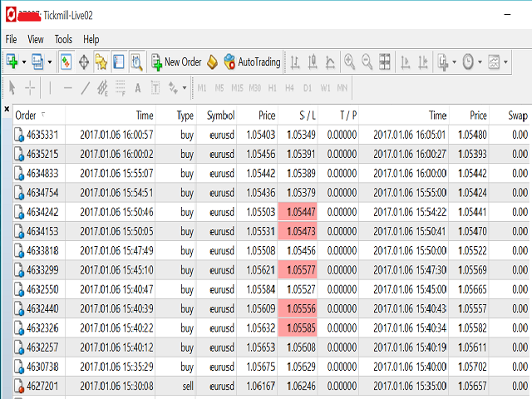The image size is (532, 399).
Task: Select order row 4627201
Action: click(42, 387)
